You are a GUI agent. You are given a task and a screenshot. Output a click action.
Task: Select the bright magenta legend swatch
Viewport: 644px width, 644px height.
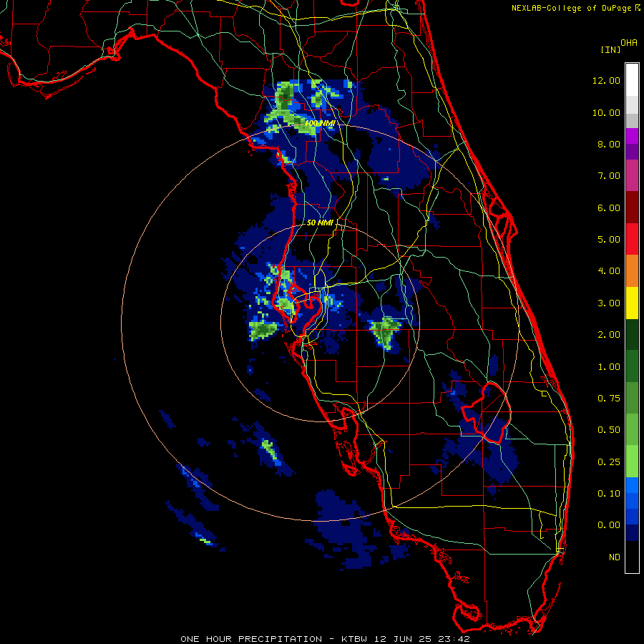[x=632, y=136]
